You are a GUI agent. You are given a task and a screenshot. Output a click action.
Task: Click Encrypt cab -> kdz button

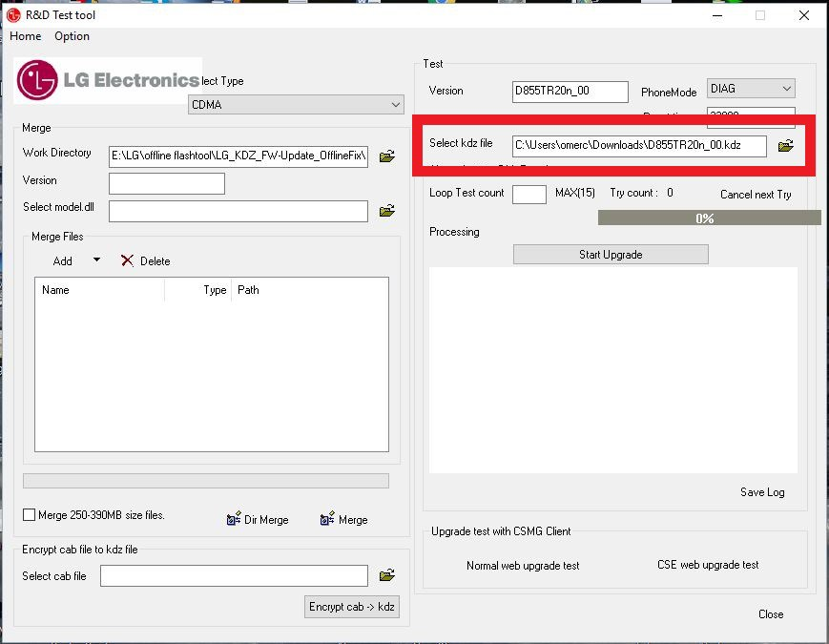tap(352, 607)
